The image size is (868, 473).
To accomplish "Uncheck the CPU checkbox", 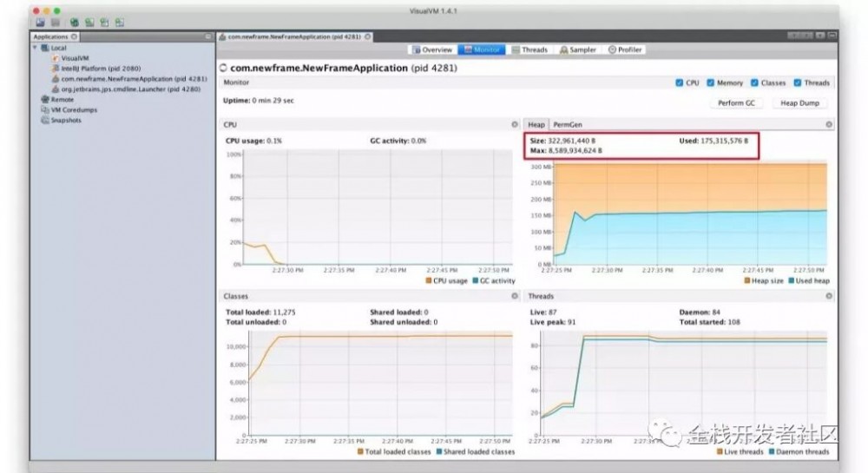I will 680,83.
